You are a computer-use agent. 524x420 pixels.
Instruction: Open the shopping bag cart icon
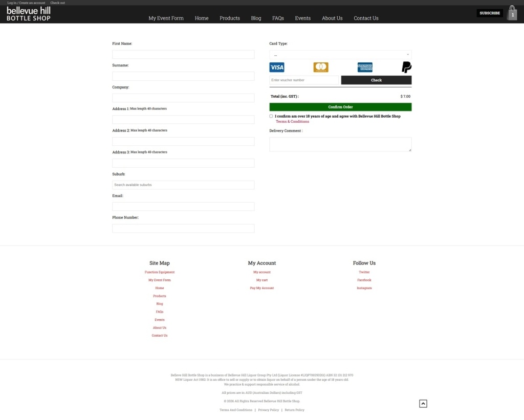coord(512,13)
